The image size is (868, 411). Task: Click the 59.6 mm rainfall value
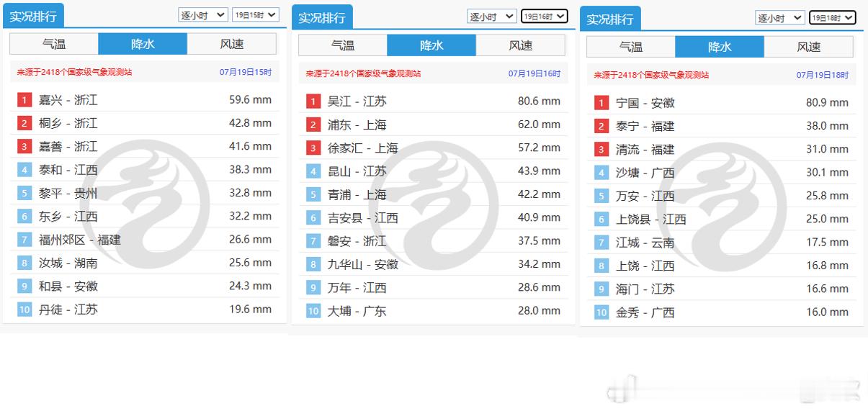point(250,100)
